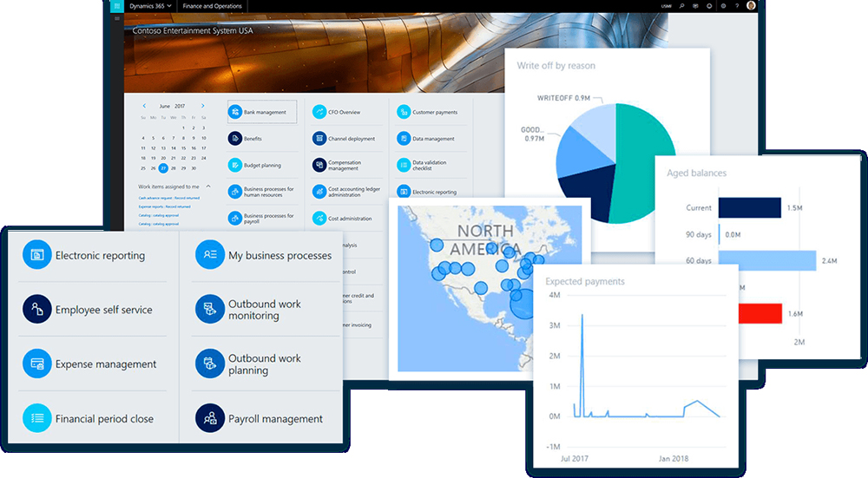Screen dimensions: 868x478
Task: Open settings gear in top bar
Action: 723,6
